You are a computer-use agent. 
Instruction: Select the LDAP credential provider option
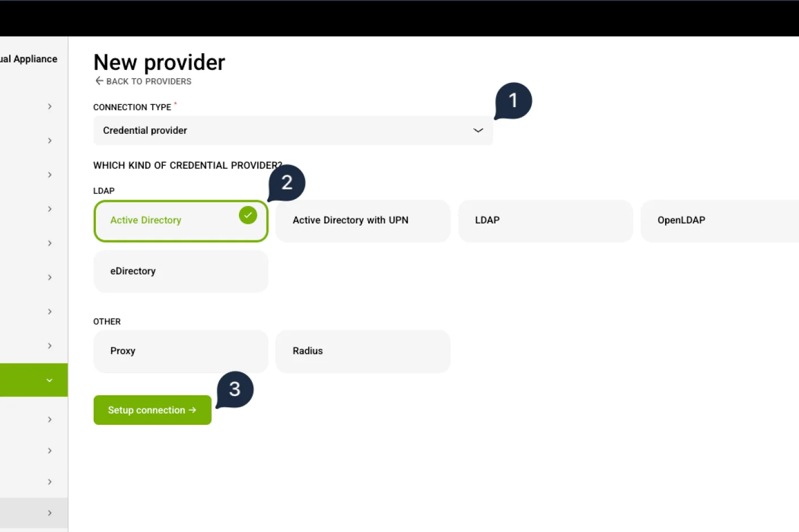(x=545, y=221)
